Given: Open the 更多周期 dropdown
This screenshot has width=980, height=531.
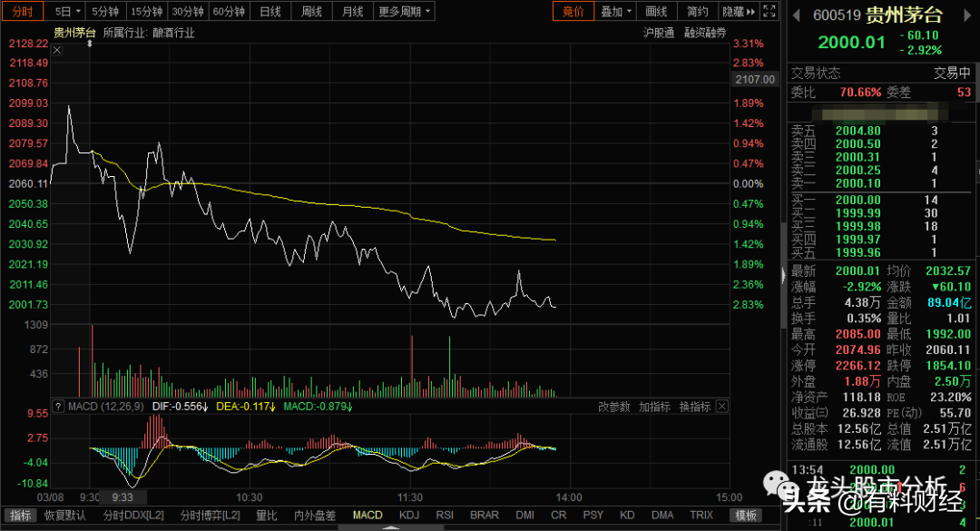Looking at the screenshot, I should [x=404, y=11].
